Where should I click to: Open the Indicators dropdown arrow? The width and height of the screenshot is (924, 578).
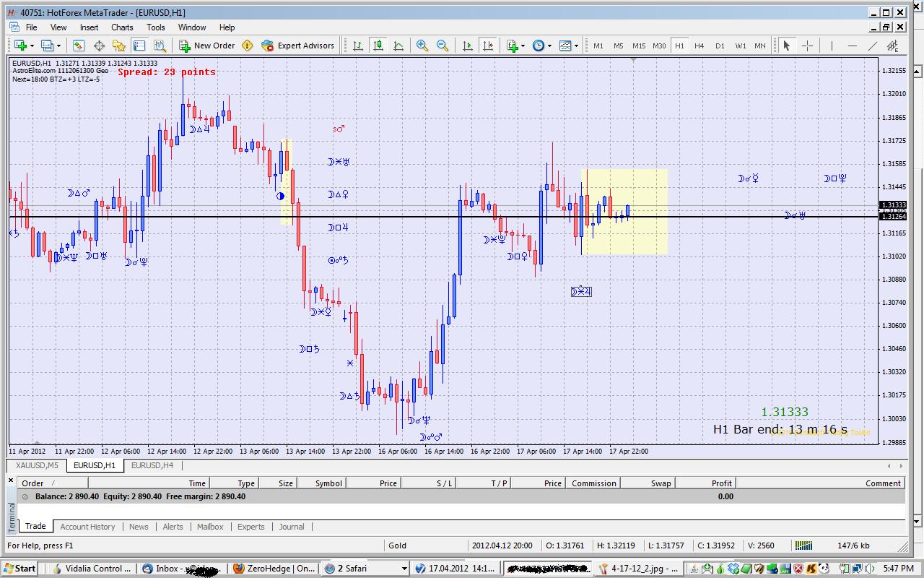(x=523, y=46)
